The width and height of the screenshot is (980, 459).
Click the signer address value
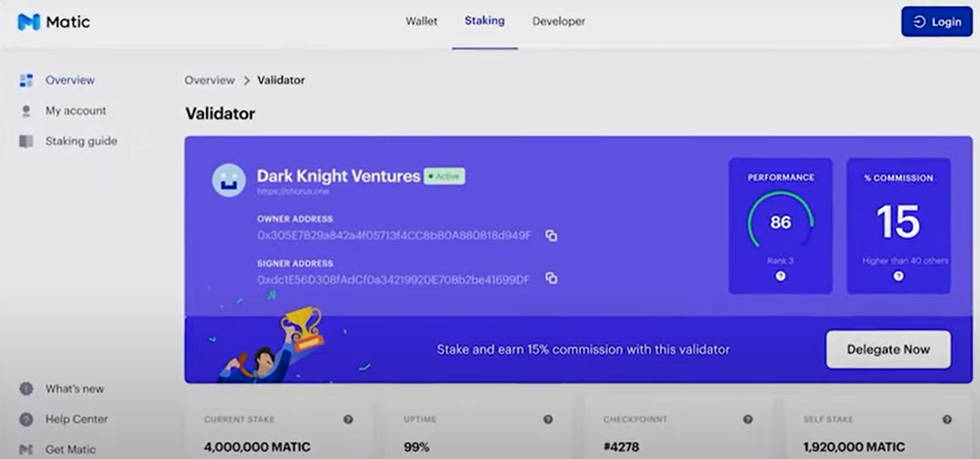point(394,280)
